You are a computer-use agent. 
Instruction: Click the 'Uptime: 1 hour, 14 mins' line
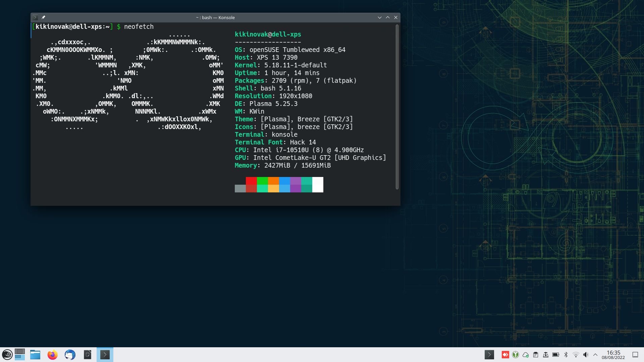click(277, 73)
